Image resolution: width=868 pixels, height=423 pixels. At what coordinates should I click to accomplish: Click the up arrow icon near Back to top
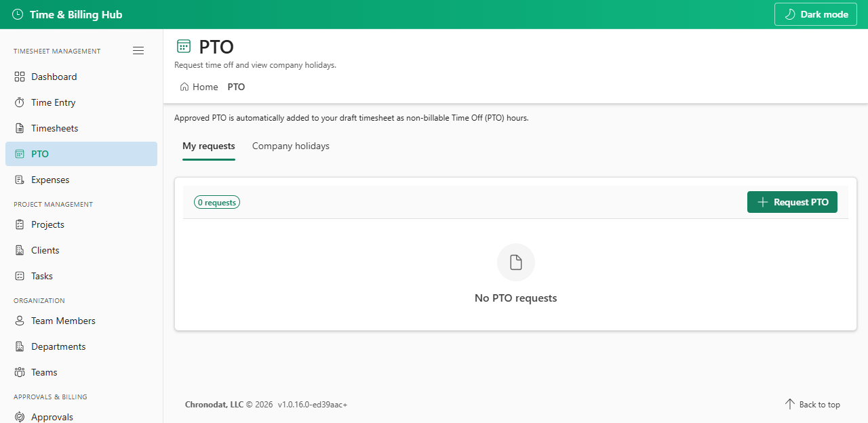[x=789, y=404]
